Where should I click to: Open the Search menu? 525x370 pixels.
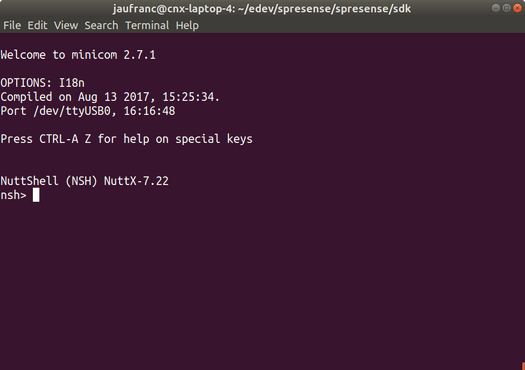tap(101, 25)
